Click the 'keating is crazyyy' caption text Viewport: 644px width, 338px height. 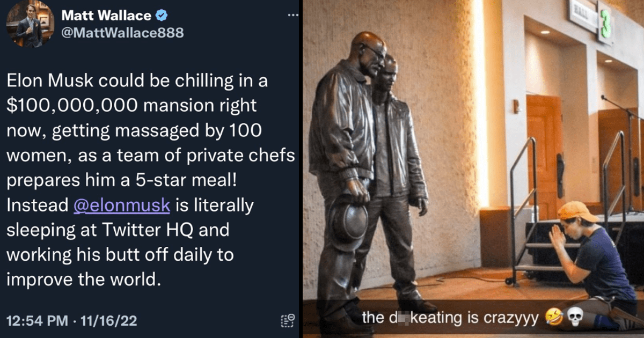point(451,318)
